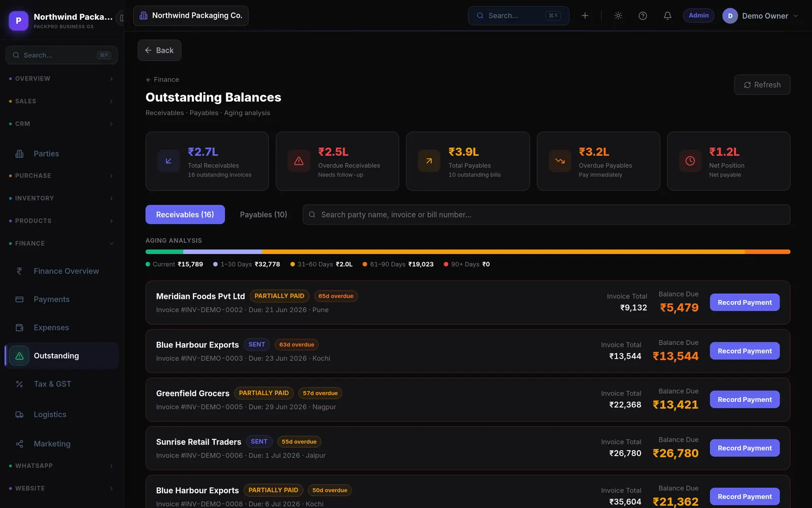Open Parties from the sidebar
The width and height of the screenshot is (812, 508).
click(x=61, y=154)
